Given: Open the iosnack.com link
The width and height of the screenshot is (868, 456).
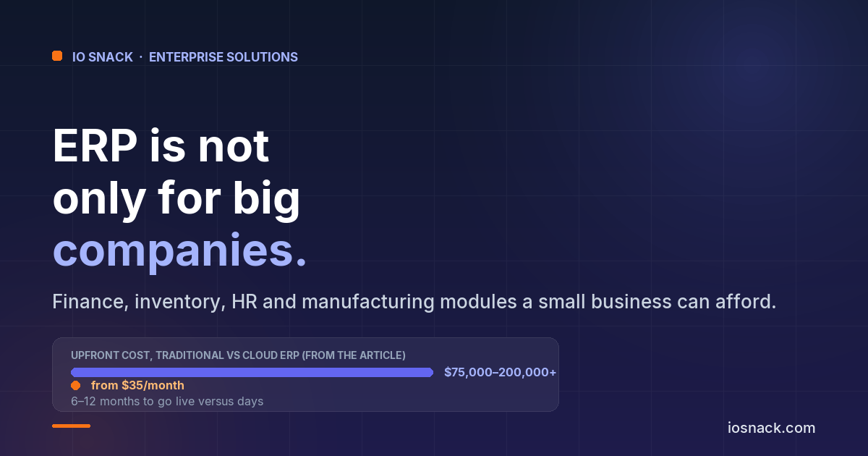Looking at the screenshot, I should click(771, 428).
